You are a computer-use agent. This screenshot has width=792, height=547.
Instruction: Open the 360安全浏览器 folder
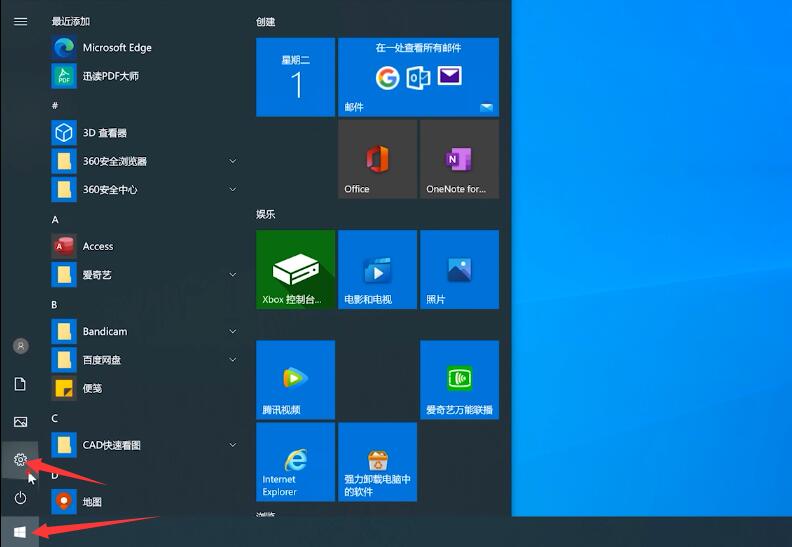tap(144, 161)
